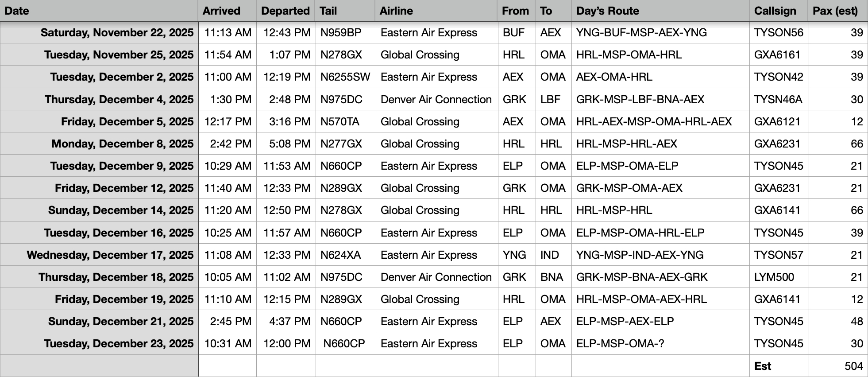Click the ELP-MSP-OMA-? route cell
The image size is (868, 377).
620,344
